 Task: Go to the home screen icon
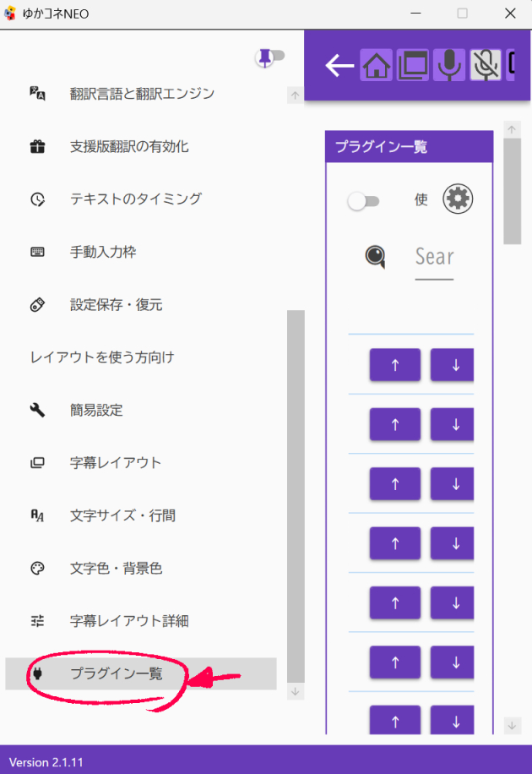(377, 66)
